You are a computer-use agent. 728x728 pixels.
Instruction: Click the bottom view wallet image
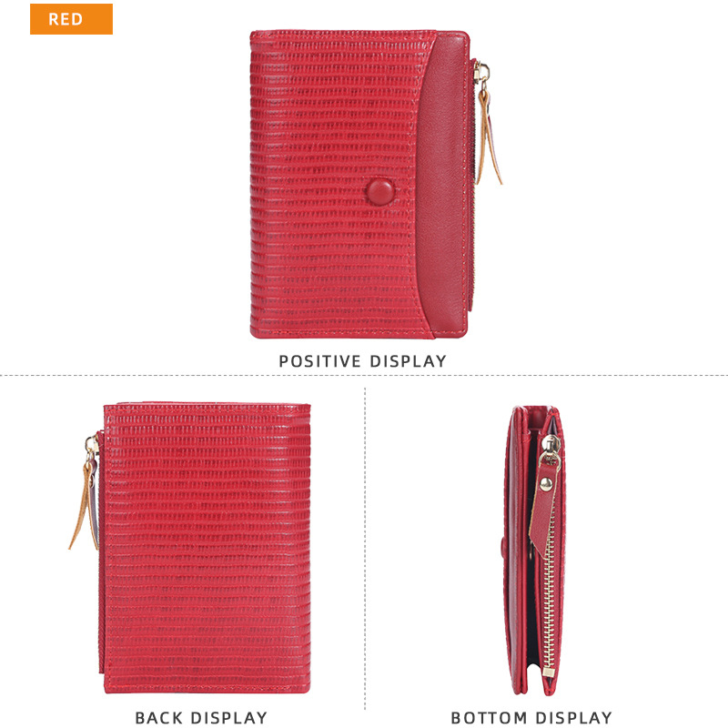tap(535, 551)
